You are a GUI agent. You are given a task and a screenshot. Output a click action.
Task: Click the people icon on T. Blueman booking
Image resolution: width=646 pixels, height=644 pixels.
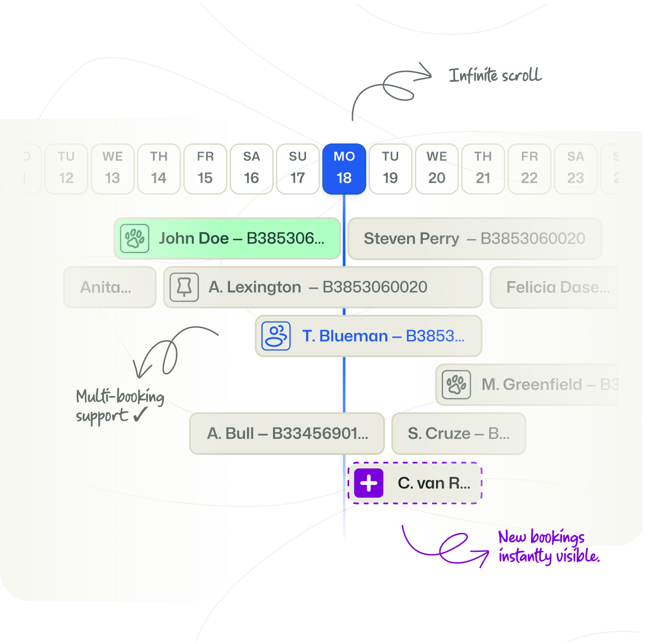[x=276, y=336]
